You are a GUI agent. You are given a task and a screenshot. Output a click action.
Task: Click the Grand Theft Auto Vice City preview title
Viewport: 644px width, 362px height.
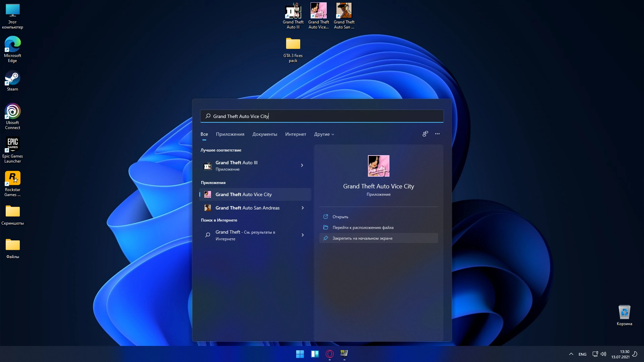tap(378, 186)
